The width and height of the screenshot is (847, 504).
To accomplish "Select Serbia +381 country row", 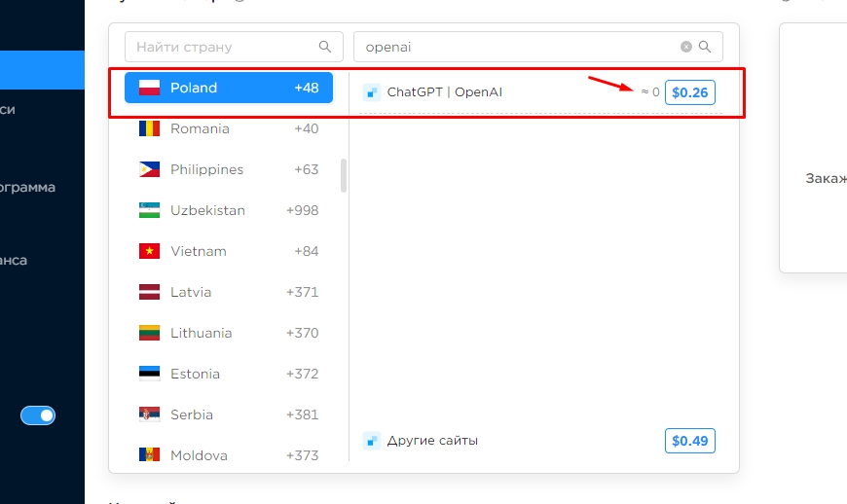I will click(x=229, y=414).
